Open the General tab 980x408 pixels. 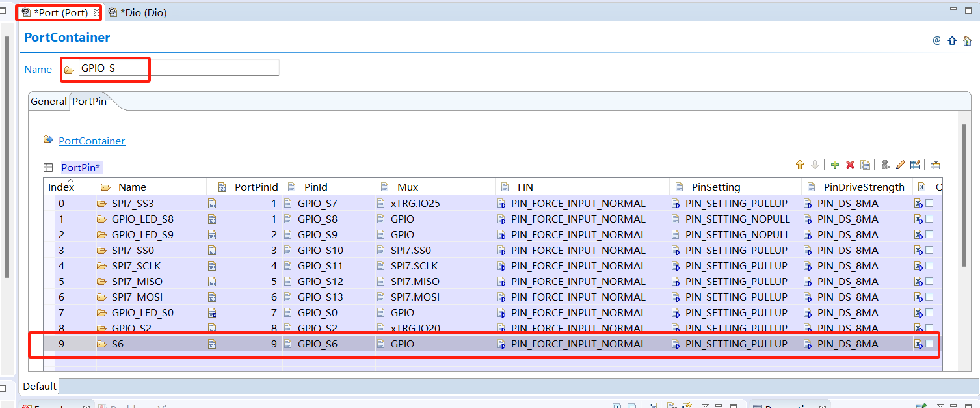coord(49,102)
